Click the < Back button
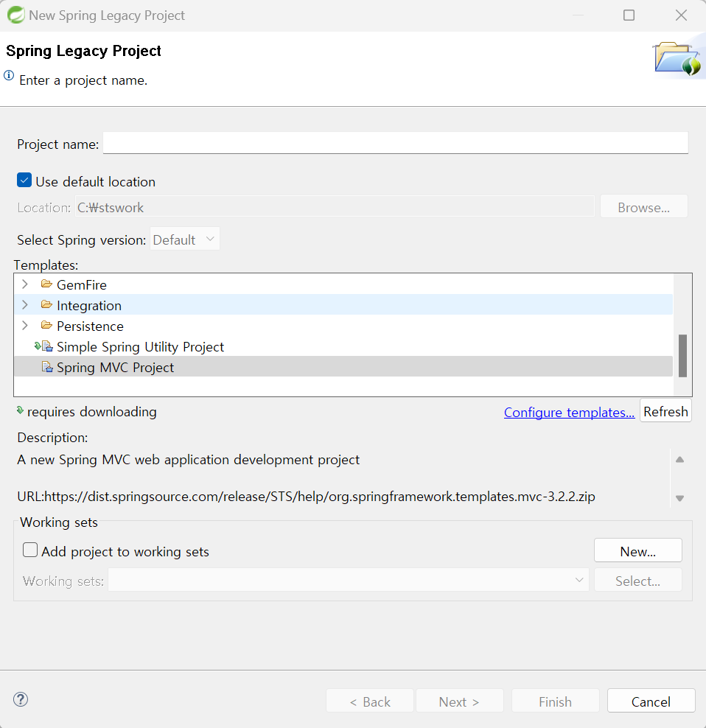The width and height of the screenshot is (706, 728). (x=370, y=701)
